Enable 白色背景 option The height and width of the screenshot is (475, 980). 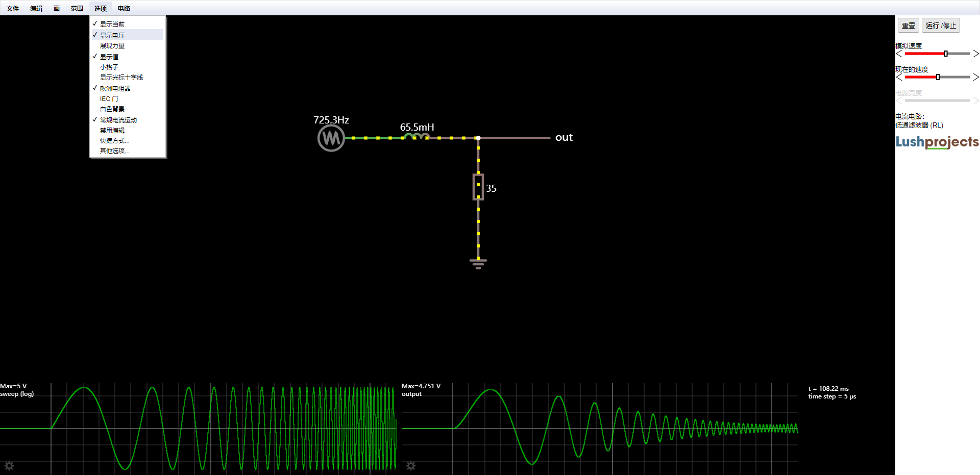pos(112,109)
